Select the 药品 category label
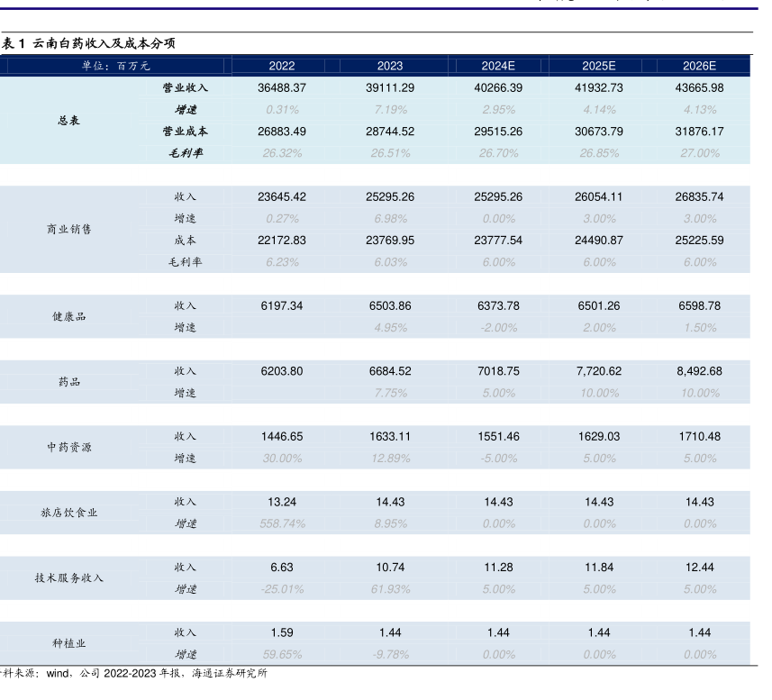The height and width of the screenshot is (700, 772). point(69,382)
